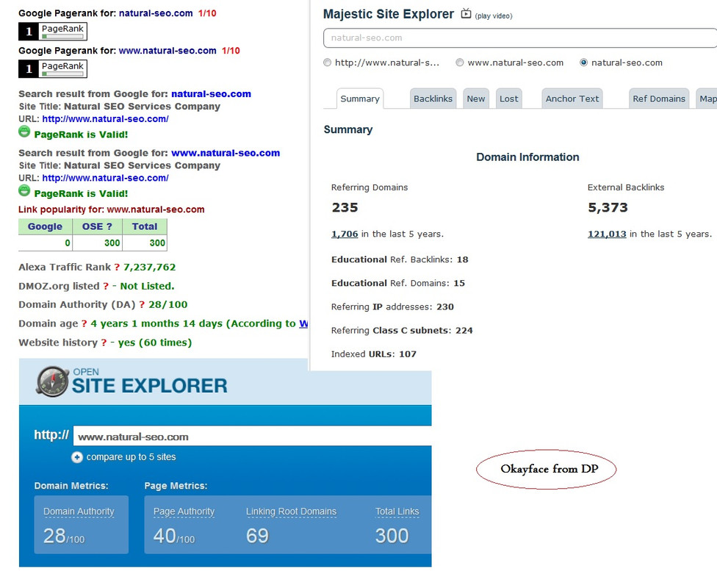Click the question mark after Alexa Traffic Rank
The width and height of the screenshot is (717, 588).
[x=117, y=268]
